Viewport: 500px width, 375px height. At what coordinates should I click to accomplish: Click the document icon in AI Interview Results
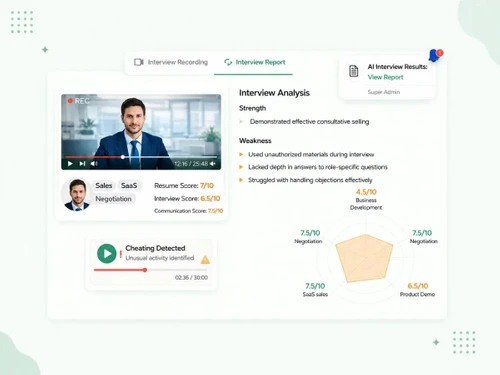pos(353,71)
